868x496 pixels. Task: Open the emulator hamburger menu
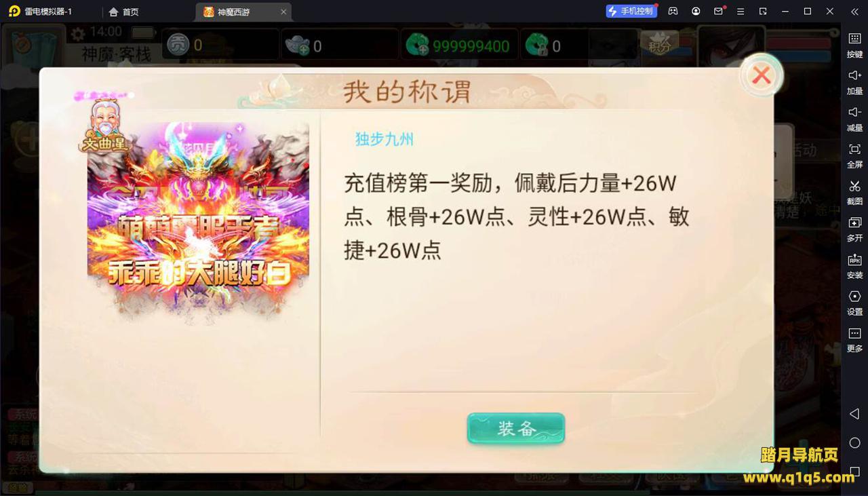pos(741,12)
